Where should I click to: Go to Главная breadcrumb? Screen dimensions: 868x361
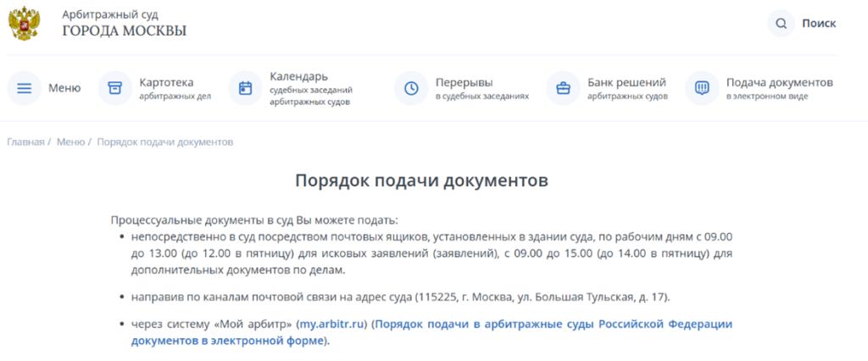click(x=25, y=142)
